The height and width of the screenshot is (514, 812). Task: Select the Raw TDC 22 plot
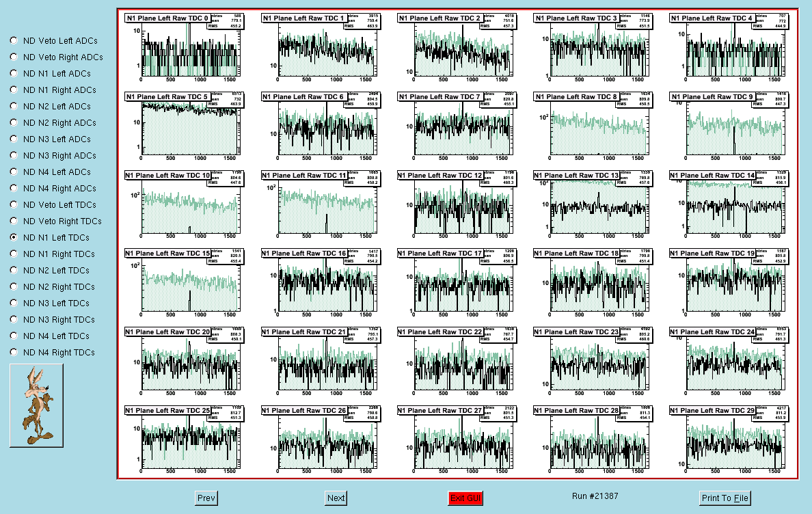tap(457, 362)
